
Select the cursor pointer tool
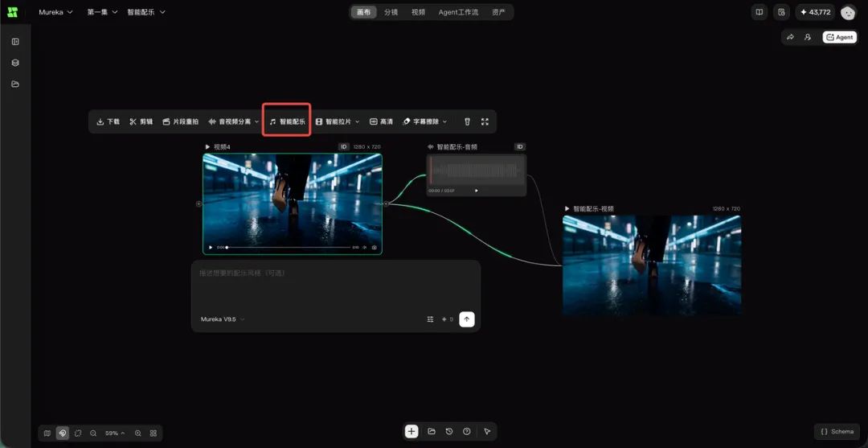click(487, 431)
